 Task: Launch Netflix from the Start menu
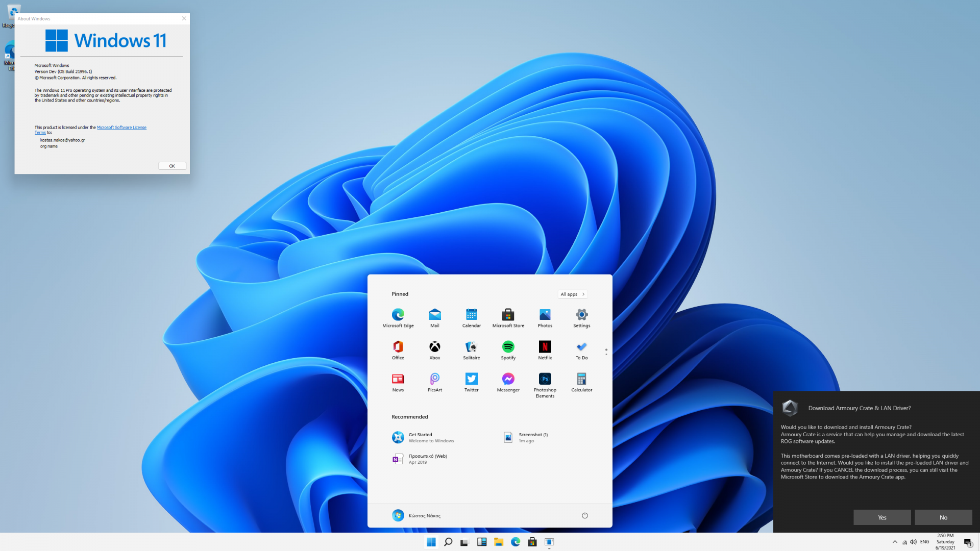pyautogui.click(x=545, y=350)
